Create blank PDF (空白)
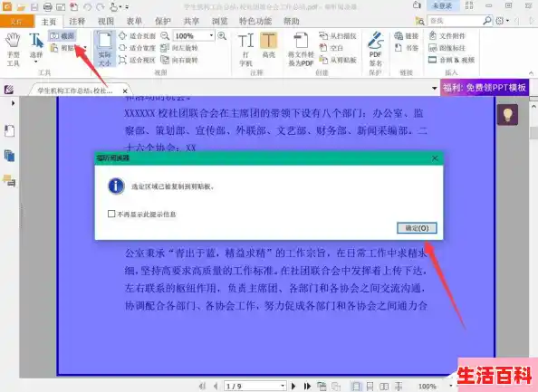 (x=331, y=48)
